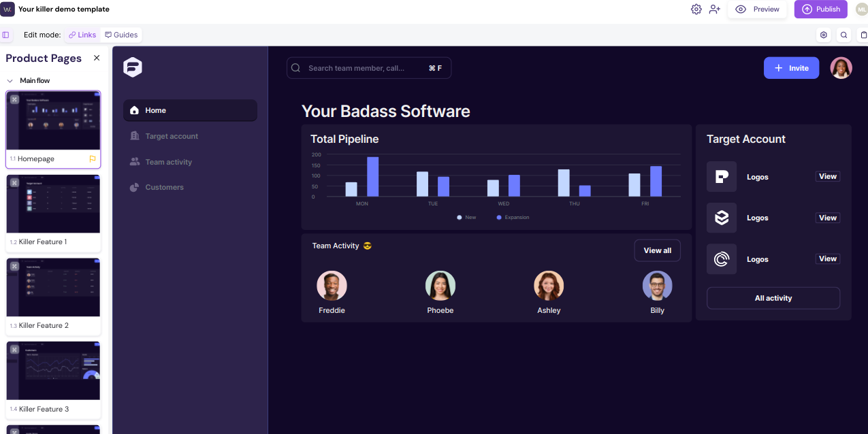Switch edit mode to Guides

point(121,35)
